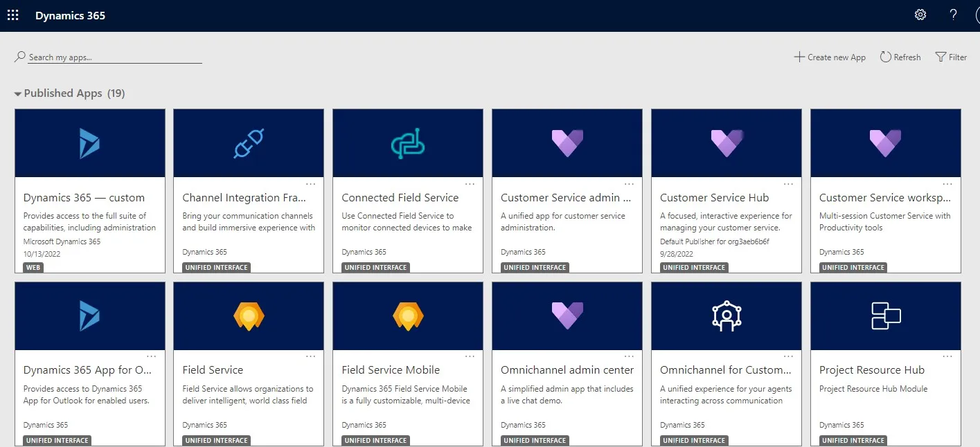980x447 pixels.
Task: Click the Customer Service Hub heart icon
Action: [x=727, y=143]
